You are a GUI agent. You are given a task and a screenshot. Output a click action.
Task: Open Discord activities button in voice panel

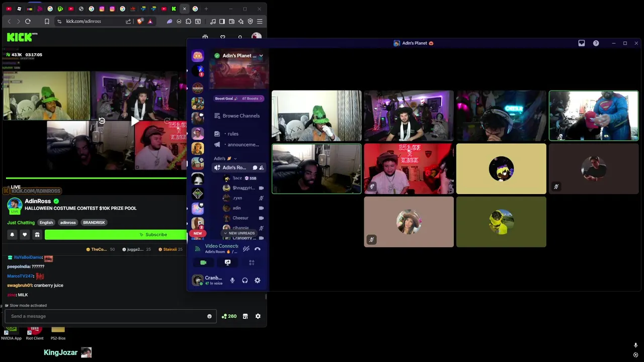tap(252, 262)
